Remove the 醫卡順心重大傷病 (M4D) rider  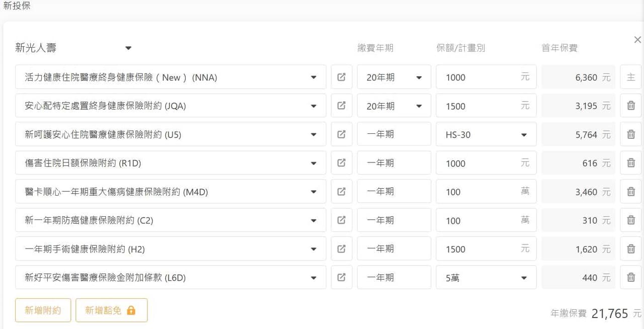(630, 192)
